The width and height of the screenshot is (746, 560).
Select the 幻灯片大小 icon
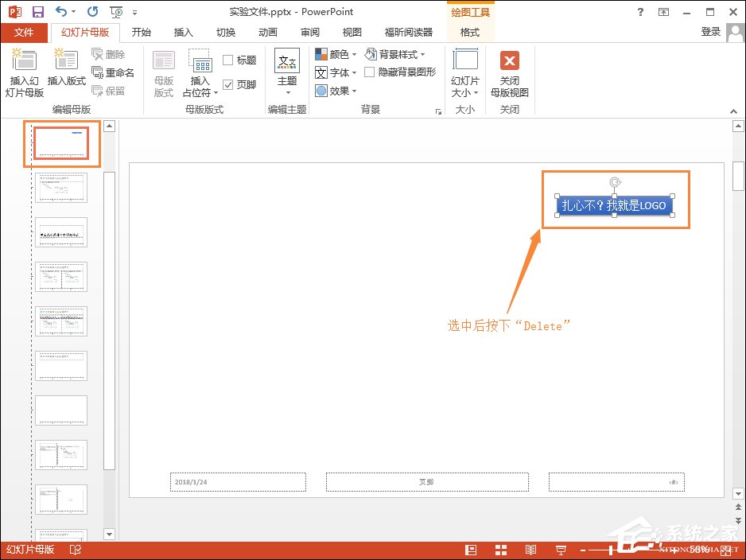[x=464, y=72]
